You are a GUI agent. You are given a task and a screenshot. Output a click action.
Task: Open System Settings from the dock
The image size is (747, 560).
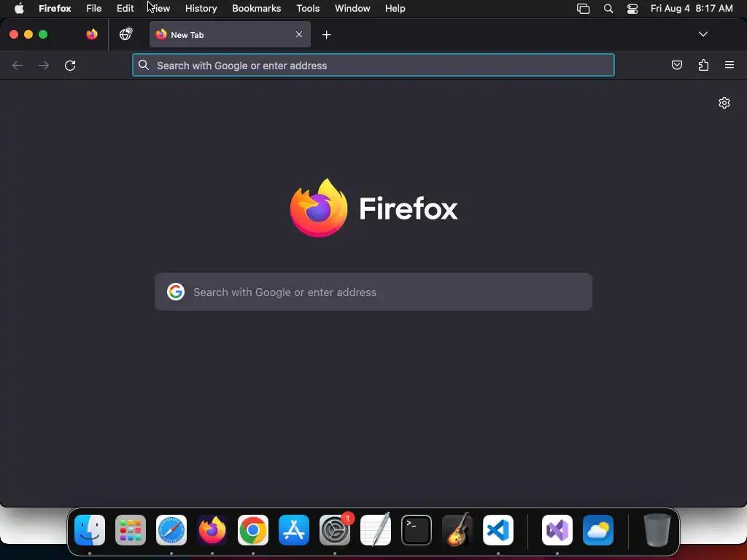[335, 530]
